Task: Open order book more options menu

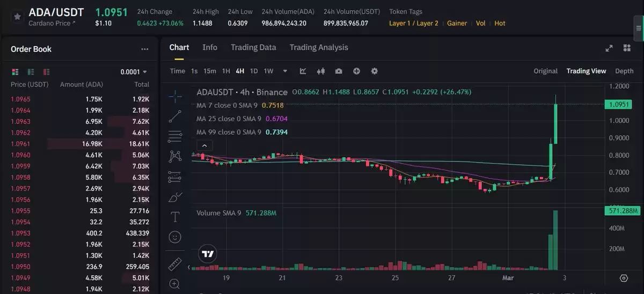Action: [x=145, y=49]
